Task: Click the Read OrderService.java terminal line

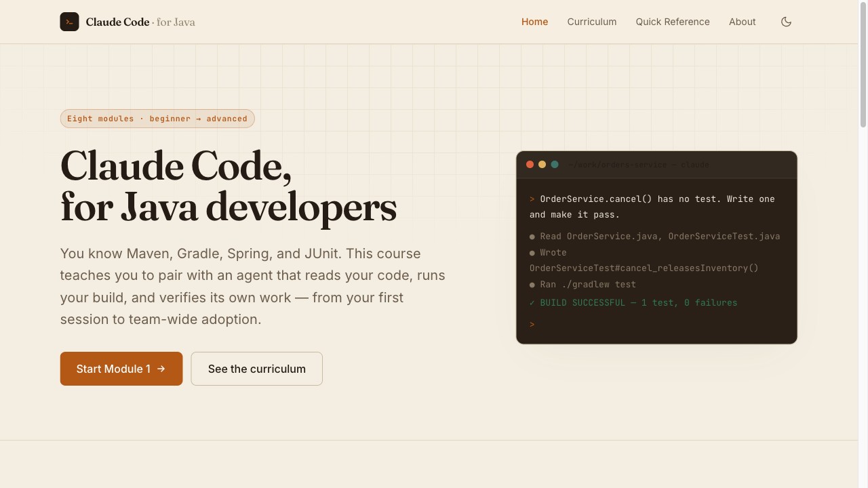Action: tap(655, 237)
